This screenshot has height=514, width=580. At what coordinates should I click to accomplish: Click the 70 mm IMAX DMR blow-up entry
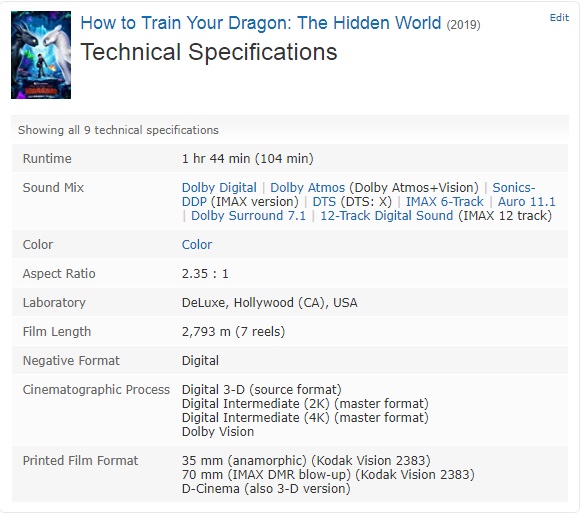pos(328,475)
